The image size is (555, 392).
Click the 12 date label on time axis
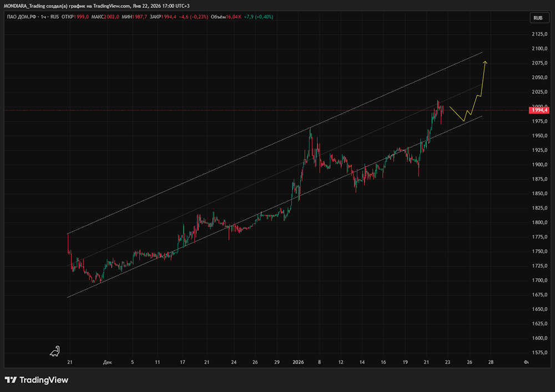(341, 362)
